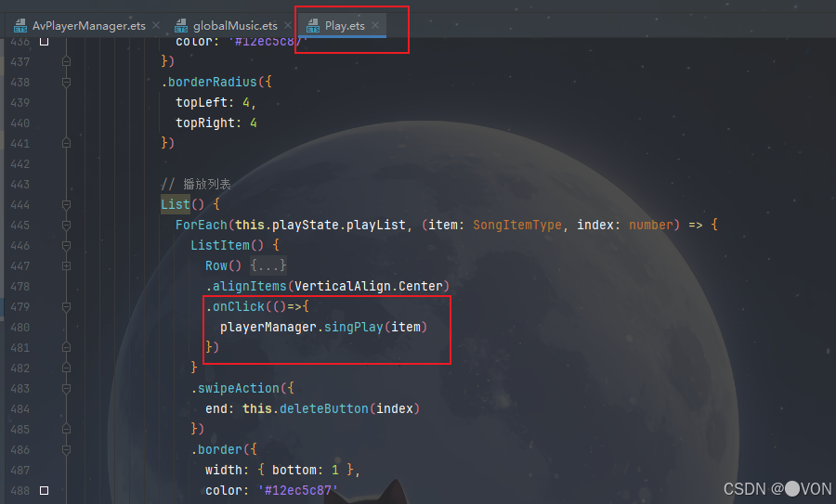The image size is (836, 504).
Task: Click the '.swipeAction' method call
Action: point(235,388)
